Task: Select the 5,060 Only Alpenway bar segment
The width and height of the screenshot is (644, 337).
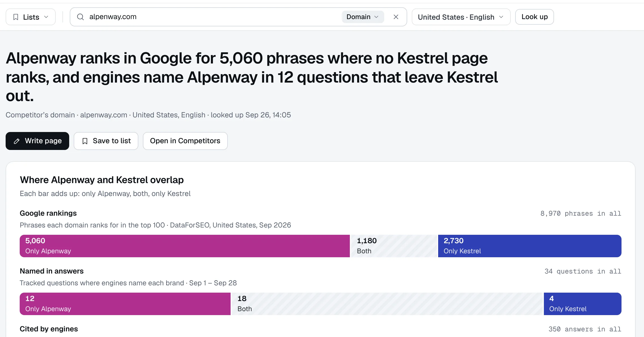Action: tap(185, 246)
